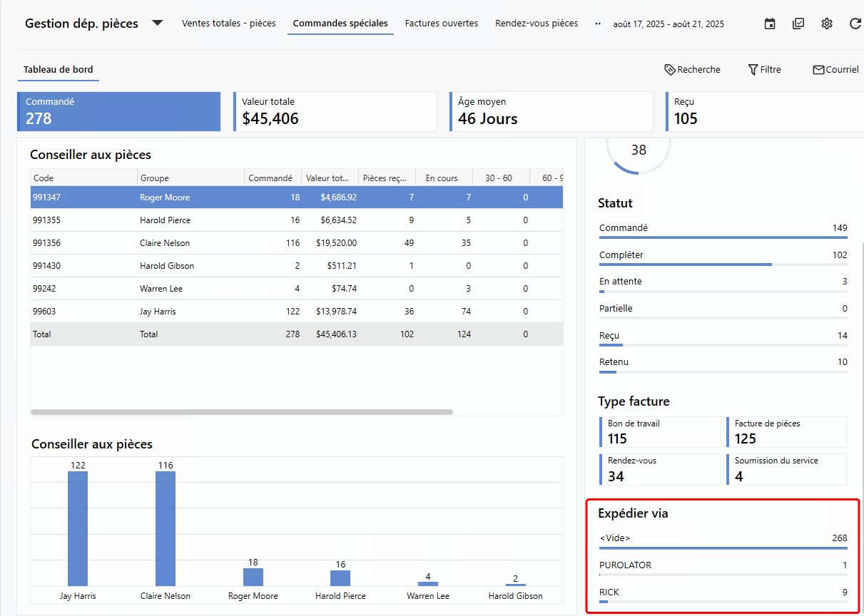Open settings gear icon
Screen dimensions: 864x616
point(827,24)
